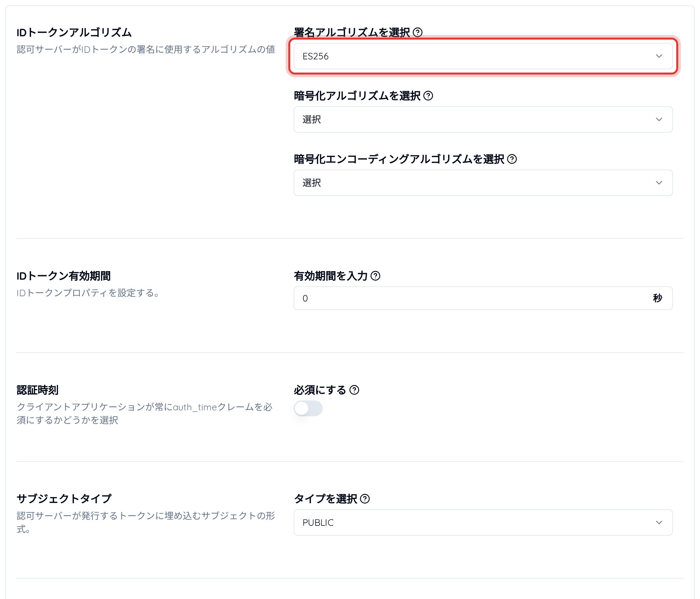Viewport: 700px width, 599px height.
Task: Focus the 有効期間 seconds input field
Action: click(x=483, y=298)
